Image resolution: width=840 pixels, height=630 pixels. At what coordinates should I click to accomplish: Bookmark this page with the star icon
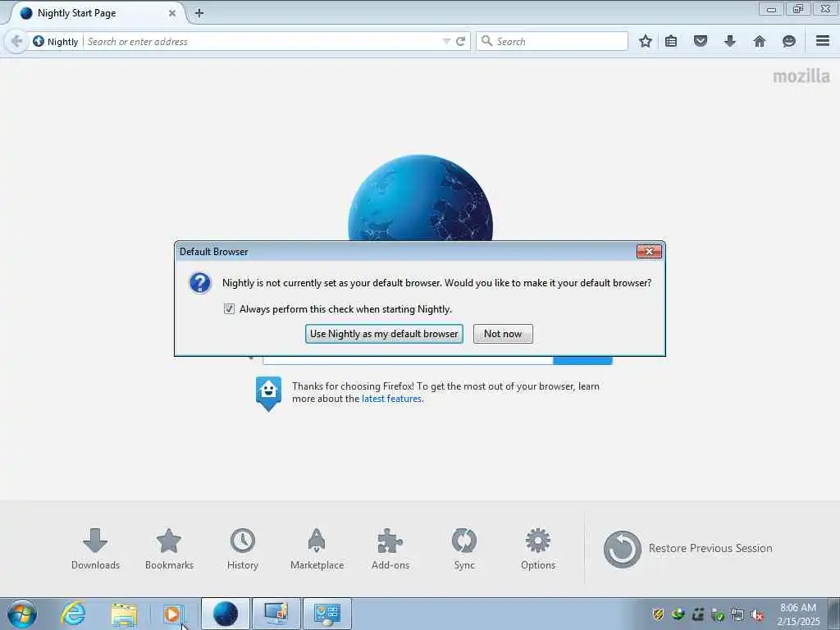click(646, 41)
